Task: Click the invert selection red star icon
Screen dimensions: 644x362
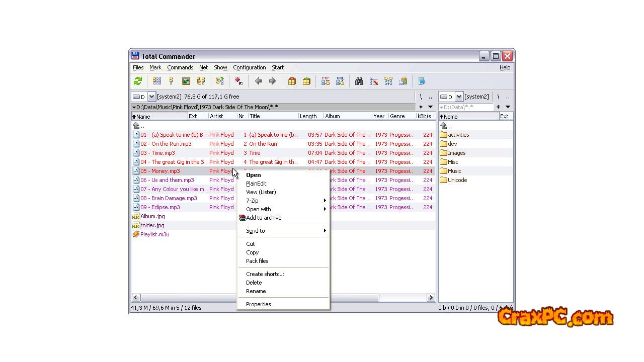Action: point(238,81)
